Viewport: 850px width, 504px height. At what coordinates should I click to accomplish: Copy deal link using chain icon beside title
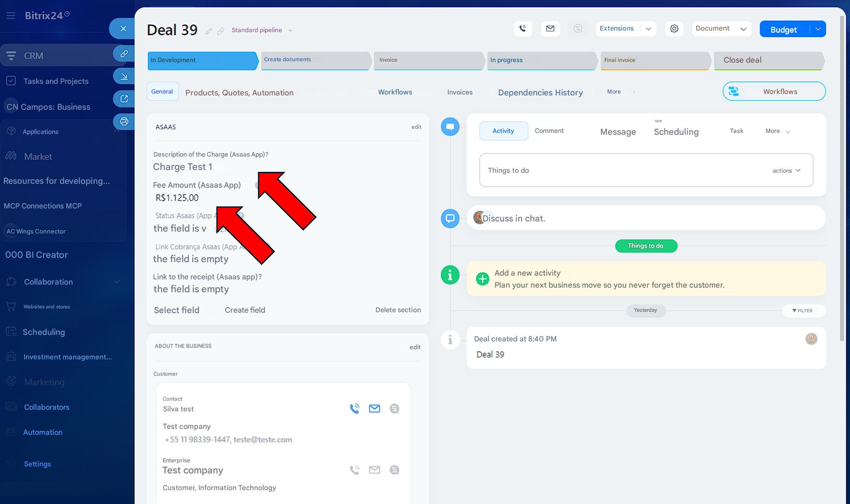(221, 31)
